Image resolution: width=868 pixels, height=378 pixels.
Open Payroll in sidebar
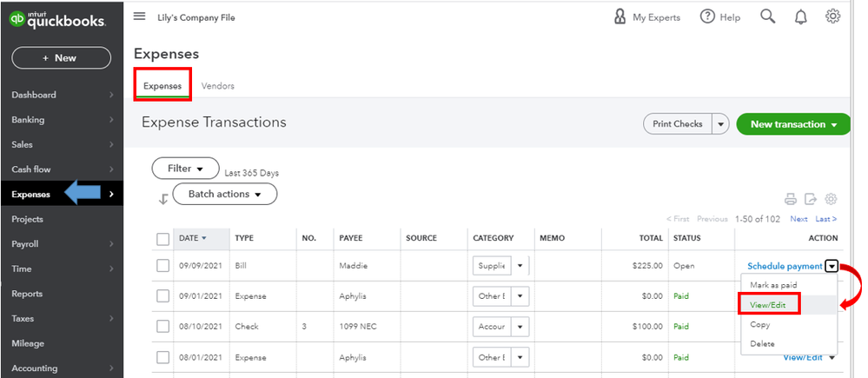click(62, 244)
